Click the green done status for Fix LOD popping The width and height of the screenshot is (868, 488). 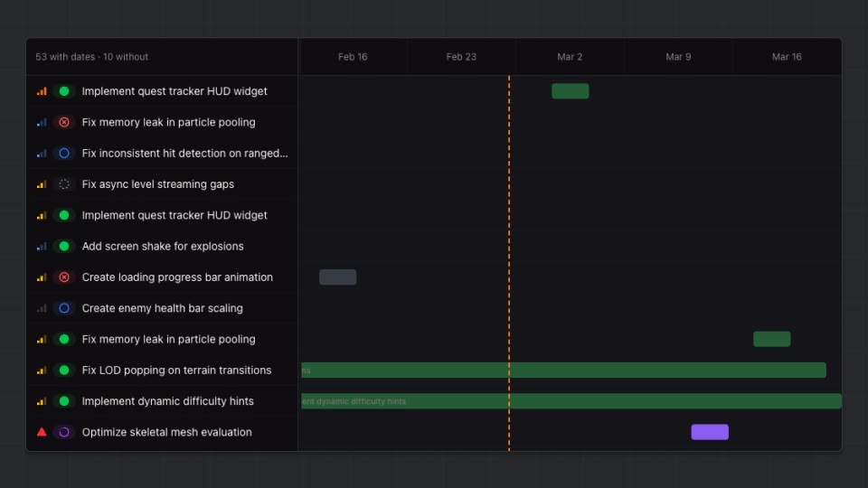[64, 371]
